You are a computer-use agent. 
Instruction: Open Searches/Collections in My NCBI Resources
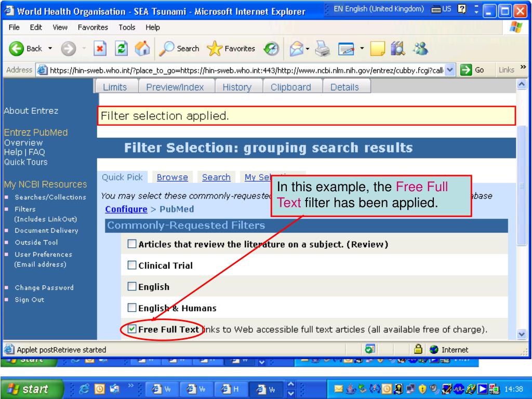point(50,197)
